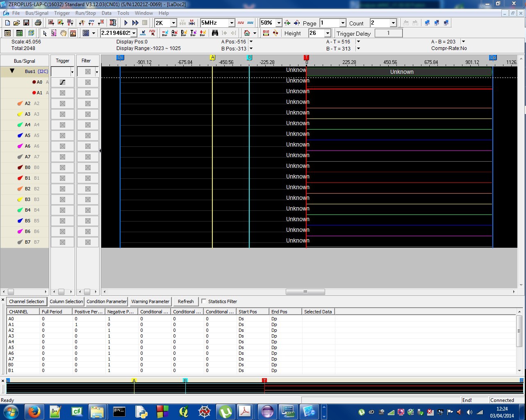Toggle the trigger box for channel B7

click(x=62, y=242)
